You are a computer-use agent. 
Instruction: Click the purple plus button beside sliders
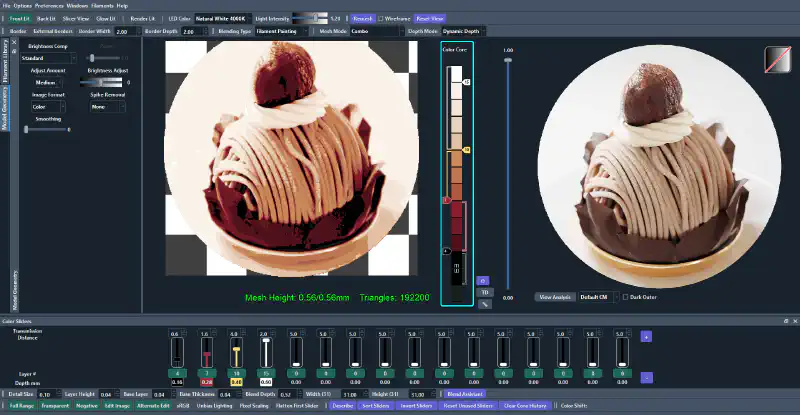(x=645, y=337)
